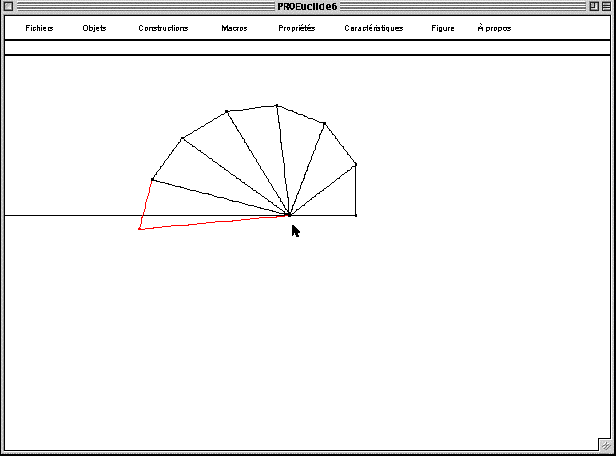This screenshot has width=616, height=458.
Task: Select the vertical segment at spiral's right edge
Action: pyautogui.click(x=356, y=190)
